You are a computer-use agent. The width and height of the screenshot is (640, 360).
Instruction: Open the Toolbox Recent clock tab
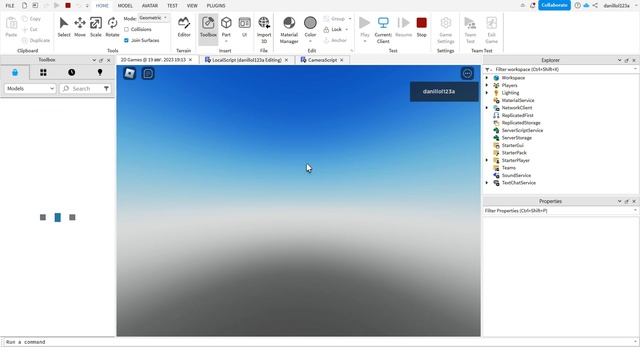click(x=71, y=73)
